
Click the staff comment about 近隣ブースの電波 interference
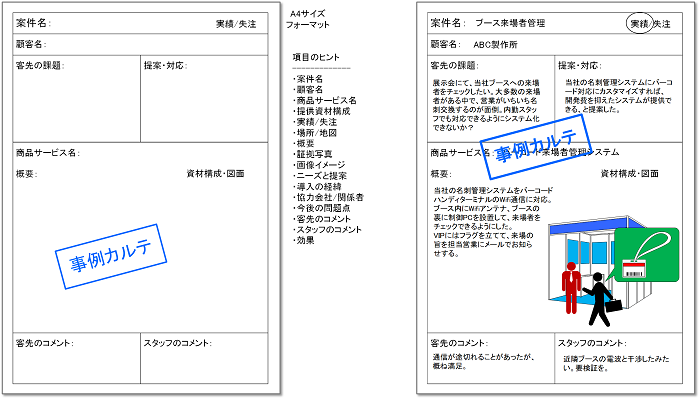616,363
